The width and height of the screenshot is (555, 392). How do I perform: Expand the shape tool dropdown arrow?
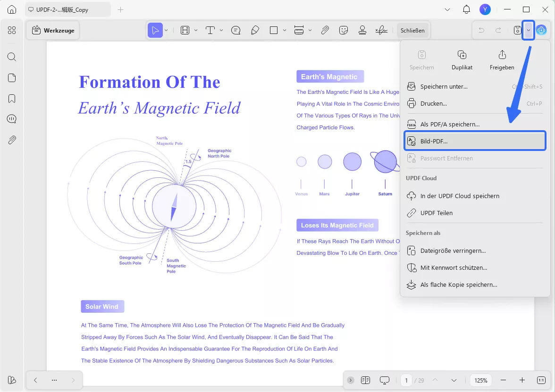(x=285, y=30)
